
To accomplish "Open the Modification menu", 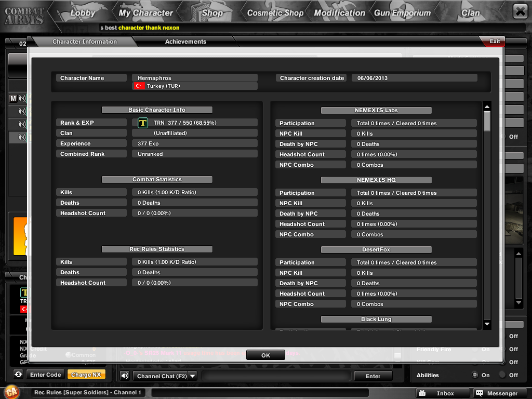I will (x=339, y=13).
